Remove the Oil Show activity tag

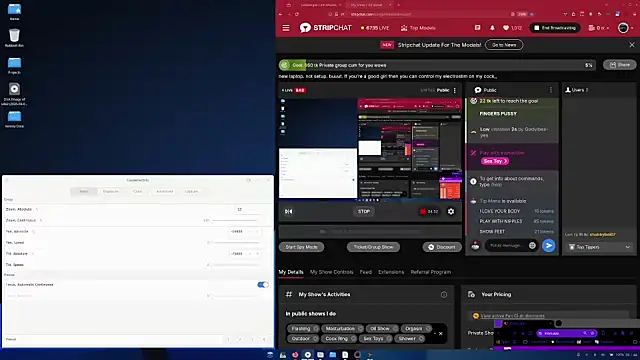(x=395, y=329)
